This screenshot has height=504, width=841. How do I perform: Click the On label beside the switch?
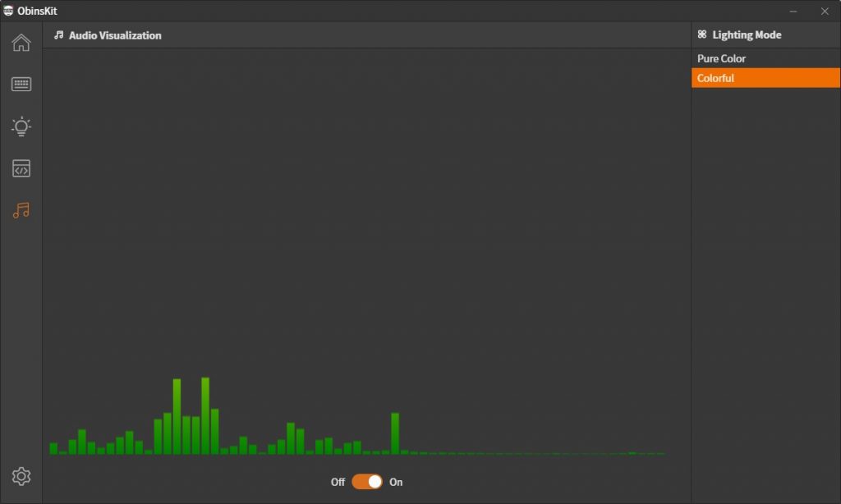[x=396, y=482]
